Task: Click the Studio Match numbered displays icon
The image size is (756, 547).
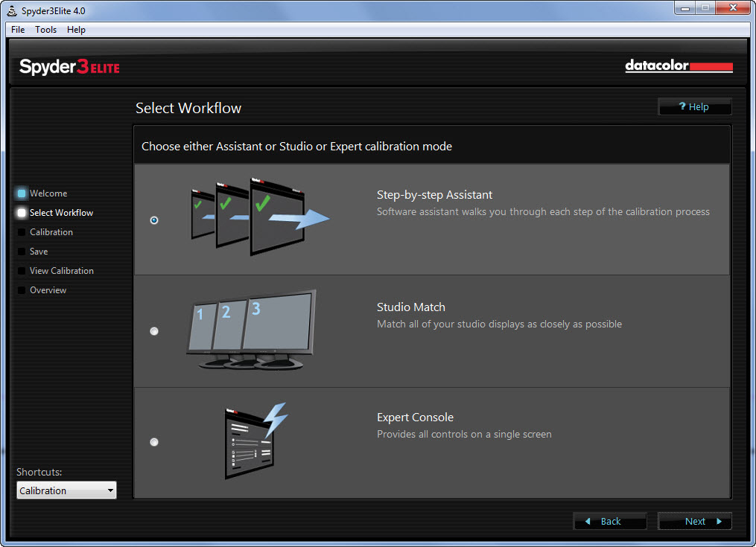Action: pos(251,330)
